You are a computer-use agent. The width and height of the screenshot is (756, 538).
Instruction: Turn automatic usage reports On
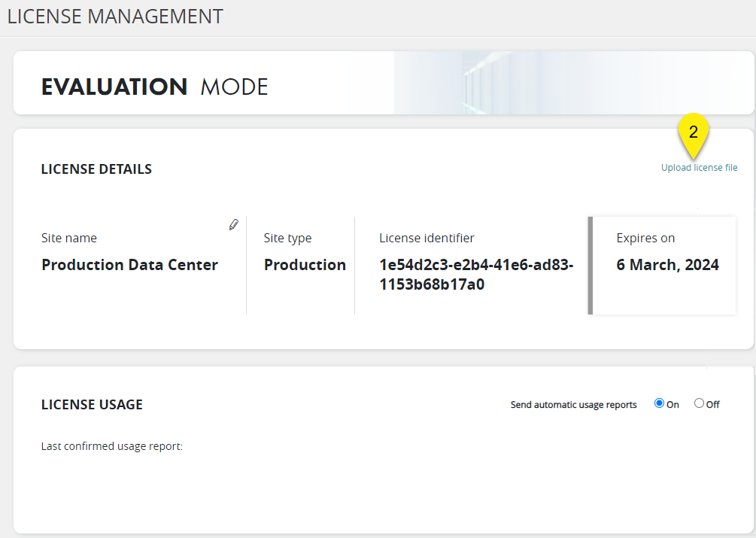pos(659,403)
